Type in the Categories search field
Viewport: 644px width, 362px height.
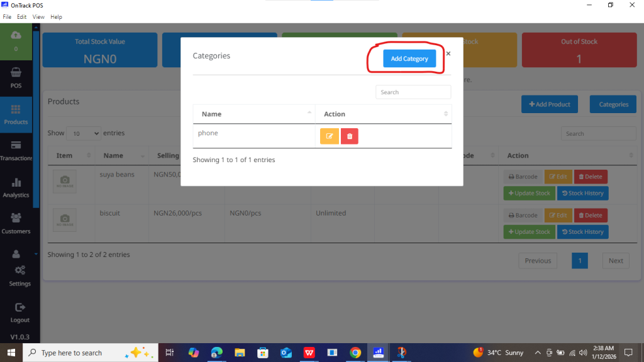[413, 92]
